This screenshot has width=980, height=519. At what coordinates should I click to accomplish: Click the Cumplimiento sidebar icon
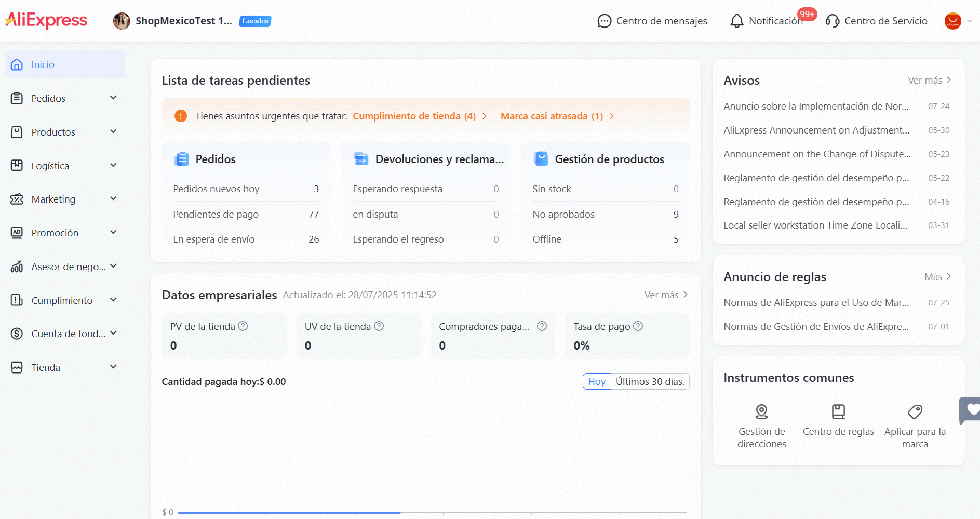(17, 300)
